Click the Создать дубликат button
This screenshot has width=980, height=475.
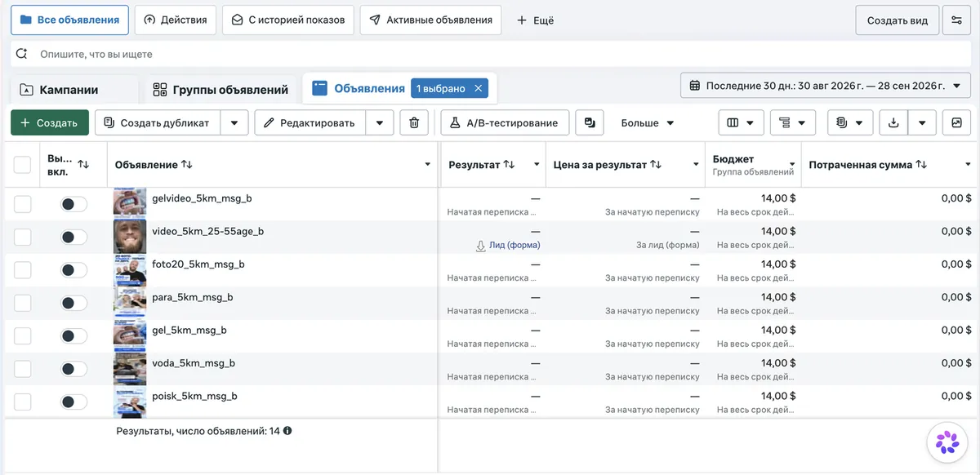[158, 122]
